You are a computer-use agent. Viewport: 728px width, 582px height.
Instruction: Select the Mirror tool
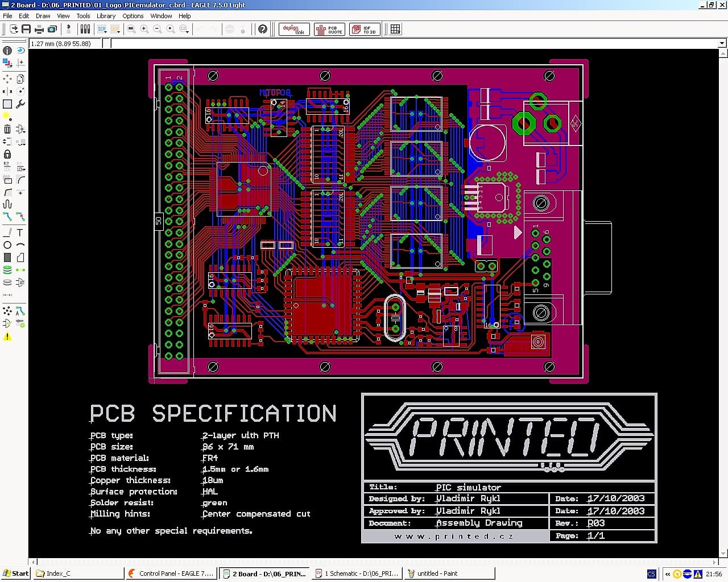[x=7, y=92]
